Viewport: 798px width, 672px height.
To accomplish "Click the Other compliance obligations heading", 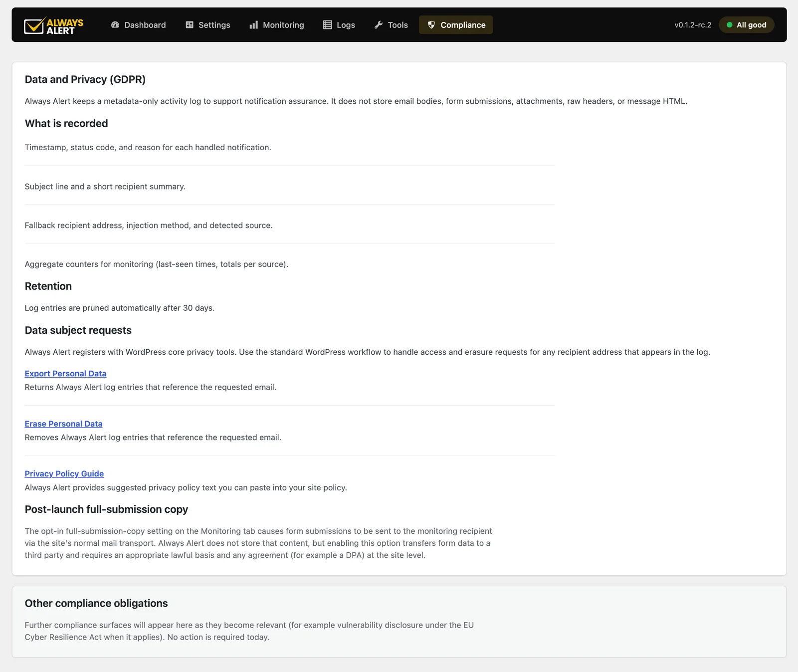I will (96, 603).
